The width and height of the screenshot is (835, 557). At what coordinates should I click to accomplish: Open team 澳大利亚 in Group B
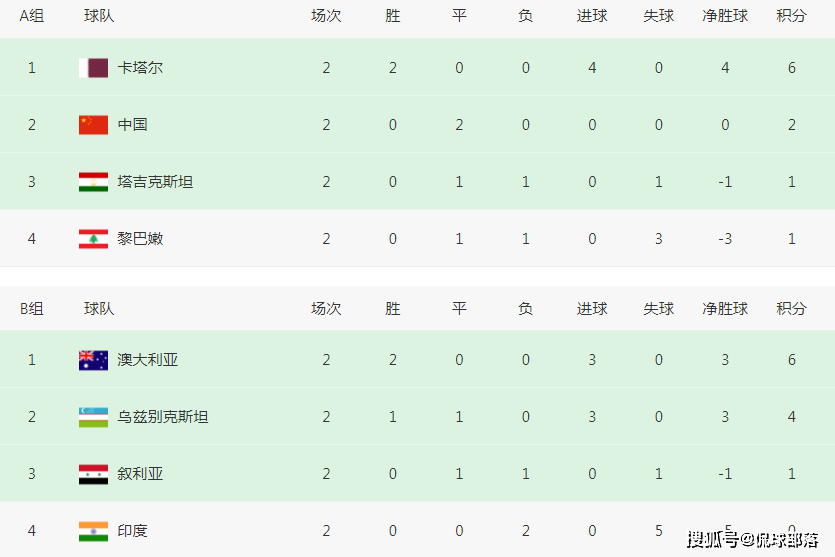point(148,360)
